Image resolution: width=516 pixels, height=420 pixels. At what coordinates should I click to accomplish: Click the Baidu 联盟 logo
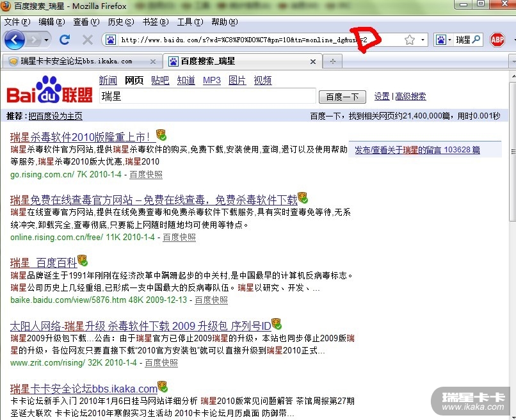(x=49, y=90)
